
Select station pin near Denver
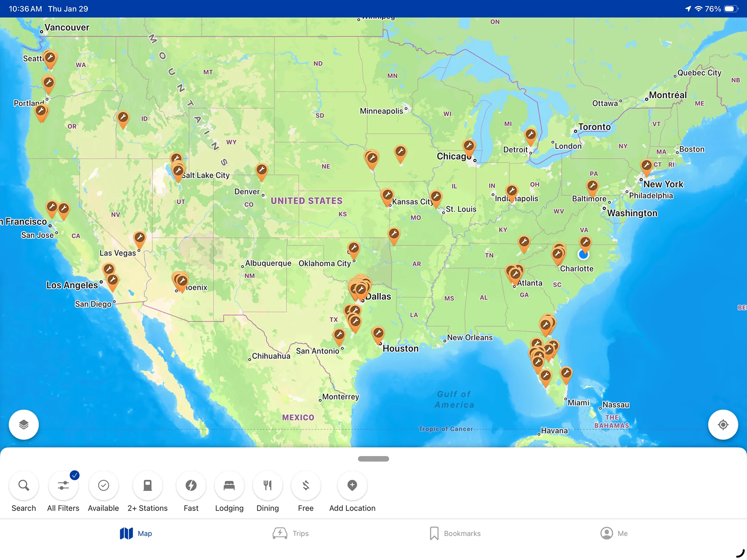(x=261, y=170)
